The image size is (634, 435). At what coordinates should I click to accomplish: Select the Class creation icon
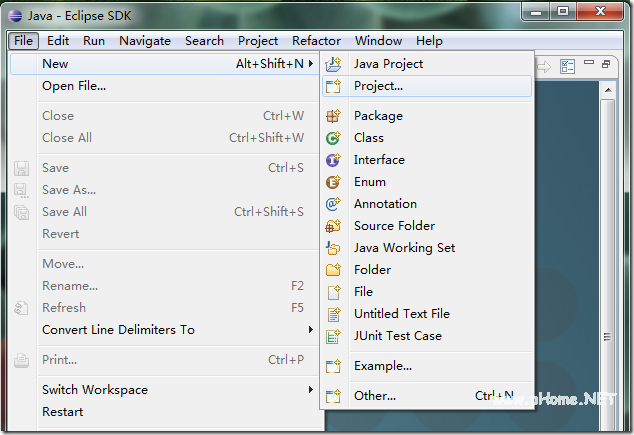334,138
